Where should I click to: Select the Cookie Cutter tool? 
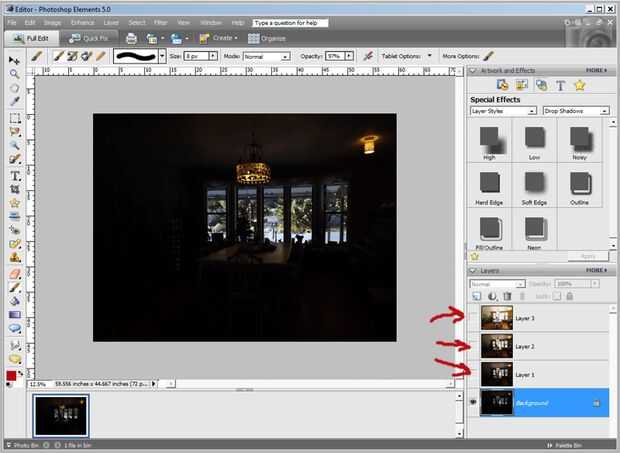click(x=15, y=203)
